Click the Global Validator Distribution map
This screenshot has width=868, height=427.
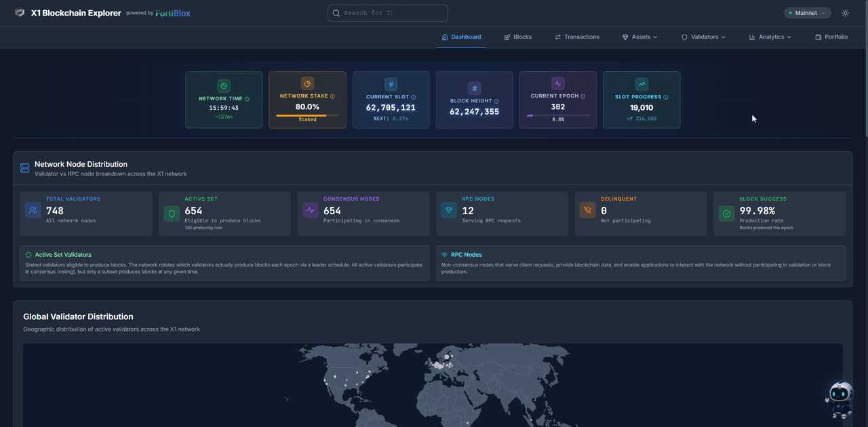pyautogui.click(x=433, y=385)
